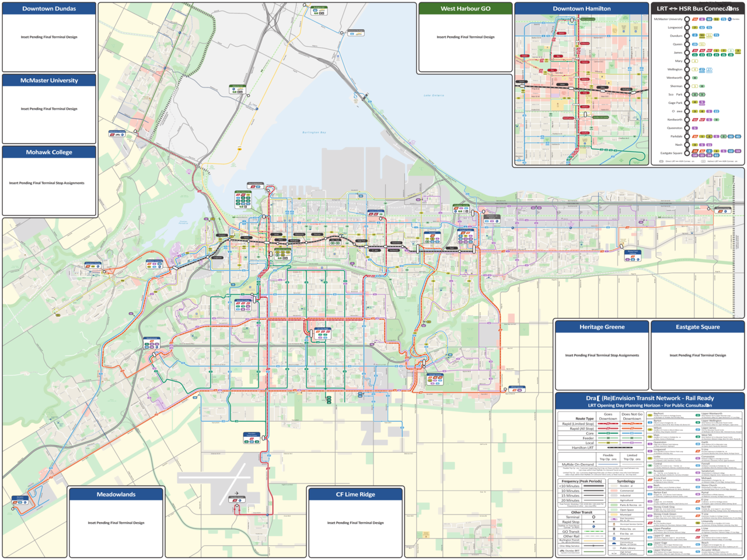
Task: Select the Stoney Creek Green route listing
Action: tap(651, 514)
